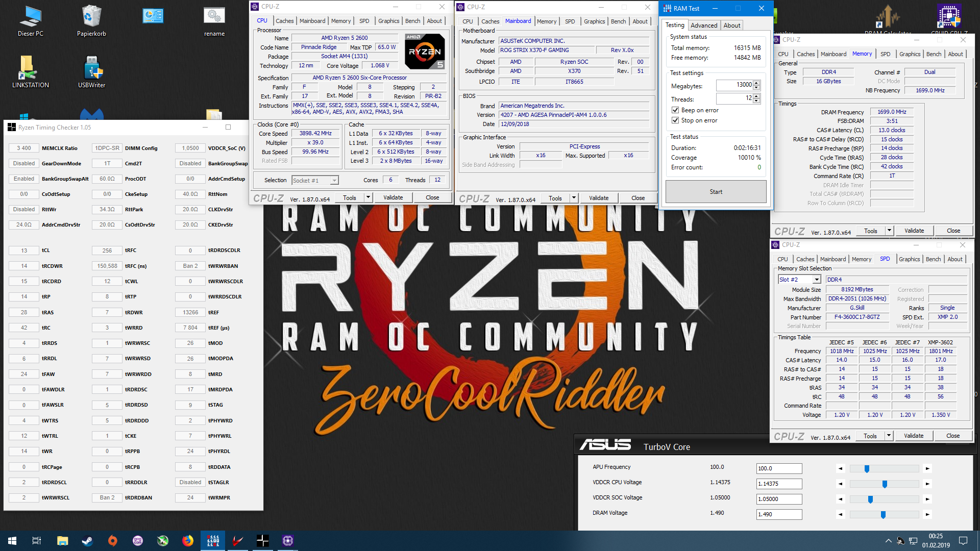Viewport: 980px width, 551px height.
Task: Switch to Ryzen Timing Checker taskbar icon
Action: (x=262, y=541)
